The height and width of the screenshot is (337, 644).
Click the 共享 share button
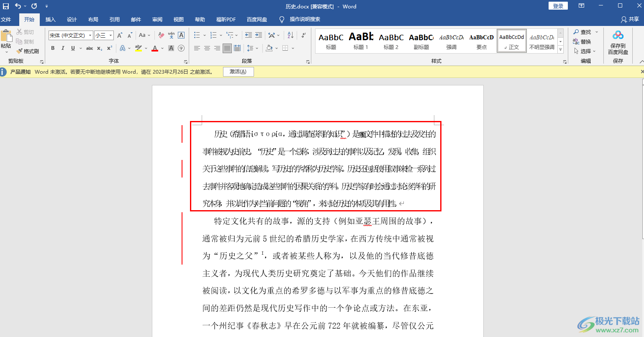pos(630,20)
